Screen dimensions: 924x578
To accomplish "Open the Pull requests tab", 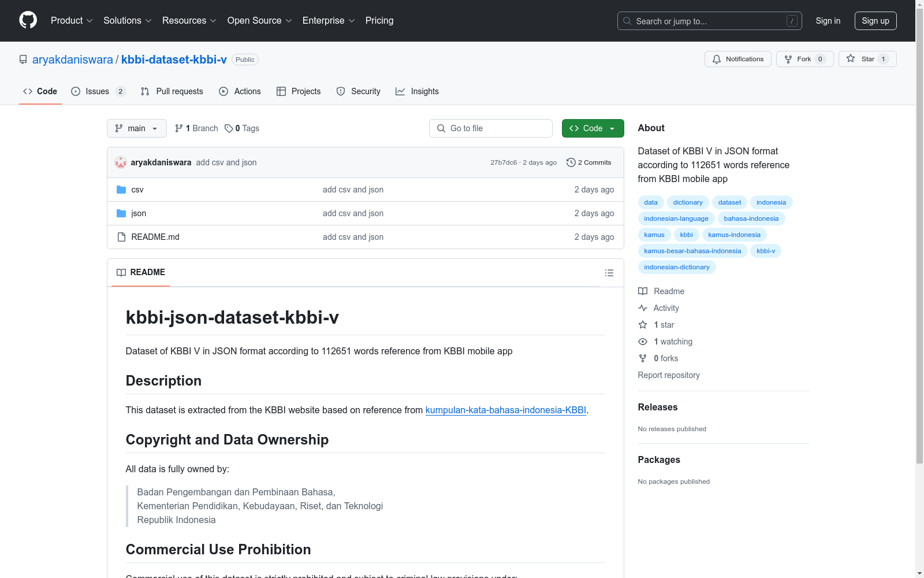I will (172, 91).
